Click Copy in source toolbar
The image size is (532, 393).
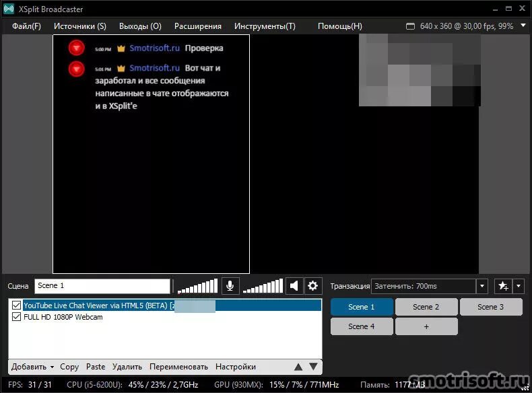[69, 367]
